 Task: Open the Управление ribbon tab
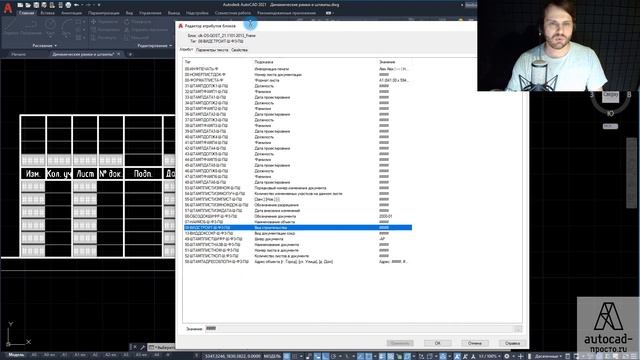point(150,13)
